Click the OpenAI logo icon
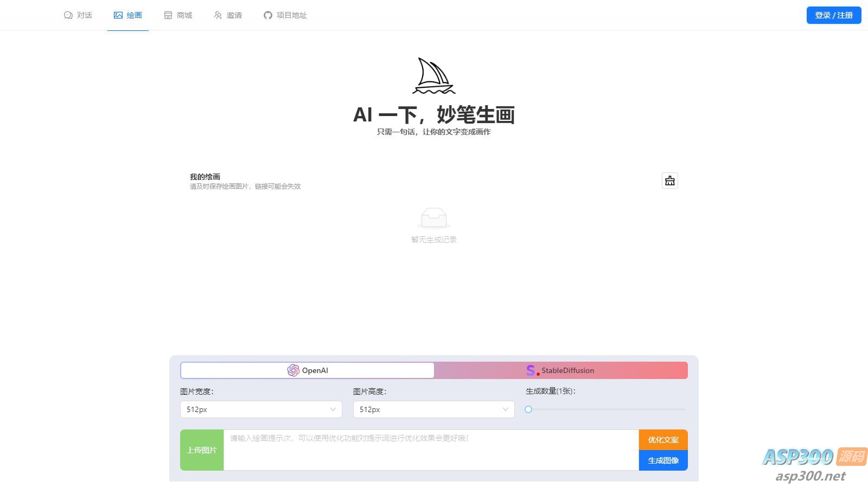This screenshot has height=488, width=868. pos(293,370)
